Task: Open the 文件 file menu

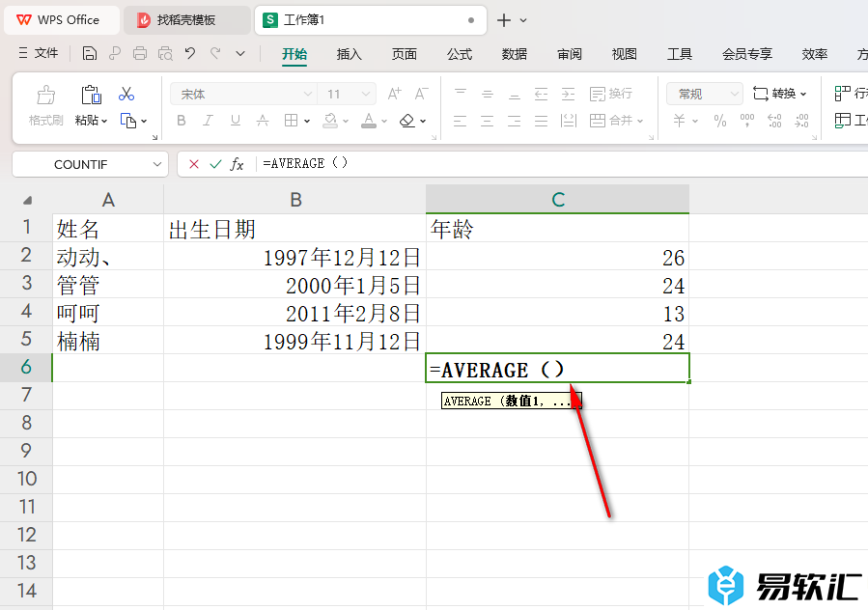Action: pyautogui.click(x=39, y=53)
